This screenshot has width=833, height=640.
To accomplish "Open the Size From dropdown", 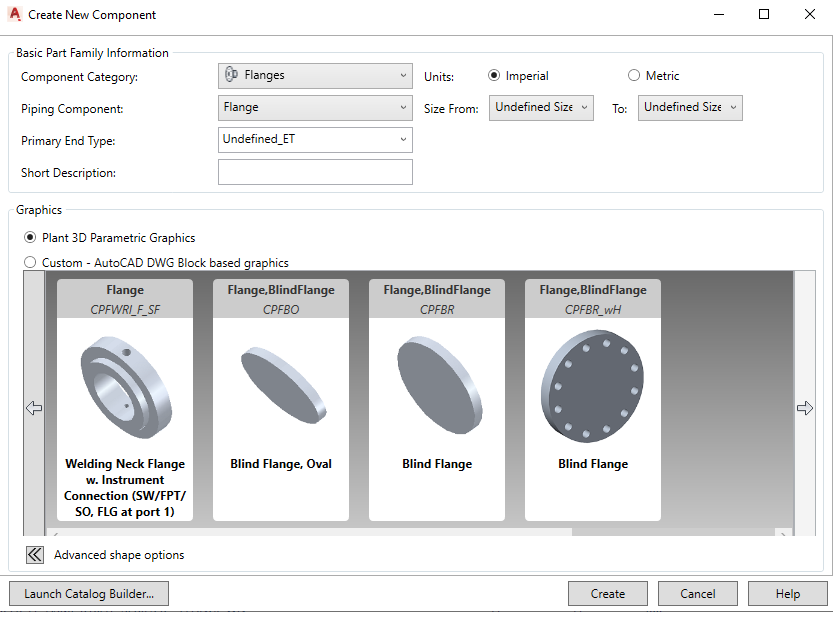I will [x=541, y=108].
